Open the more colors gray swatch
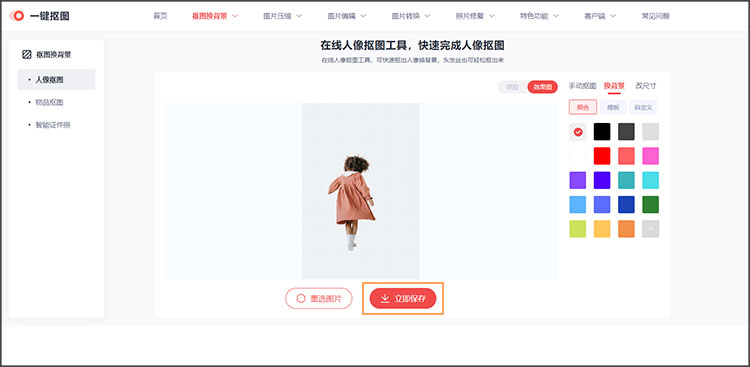Screen dimensions: 750x367 (651, 229)
